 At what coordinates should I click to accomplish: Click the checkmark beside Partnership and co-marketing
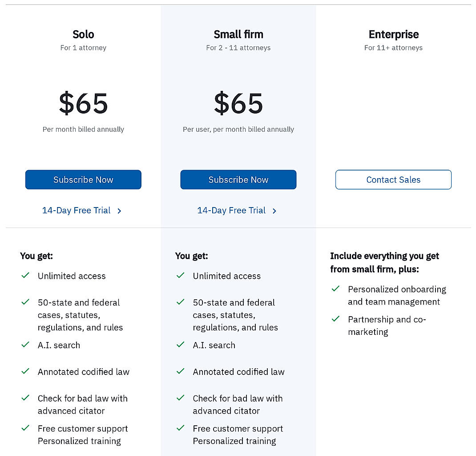point(336,319)
